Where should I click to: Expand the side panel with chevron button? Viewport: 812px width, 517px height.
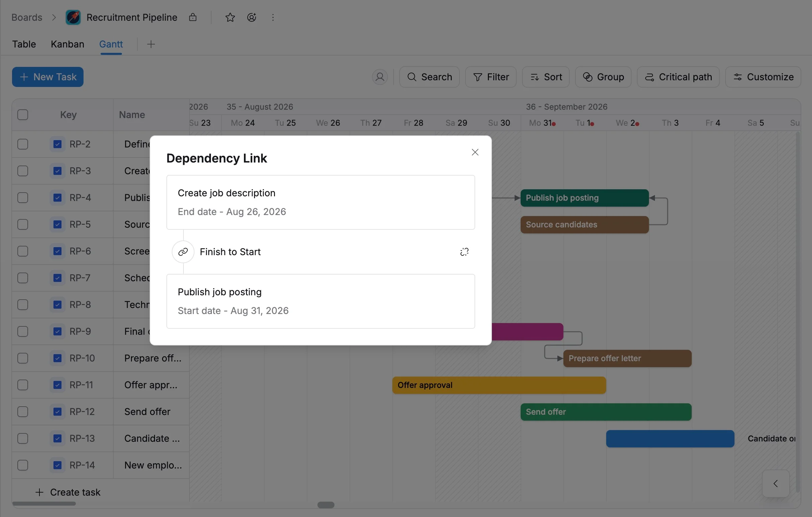[775, 484]
